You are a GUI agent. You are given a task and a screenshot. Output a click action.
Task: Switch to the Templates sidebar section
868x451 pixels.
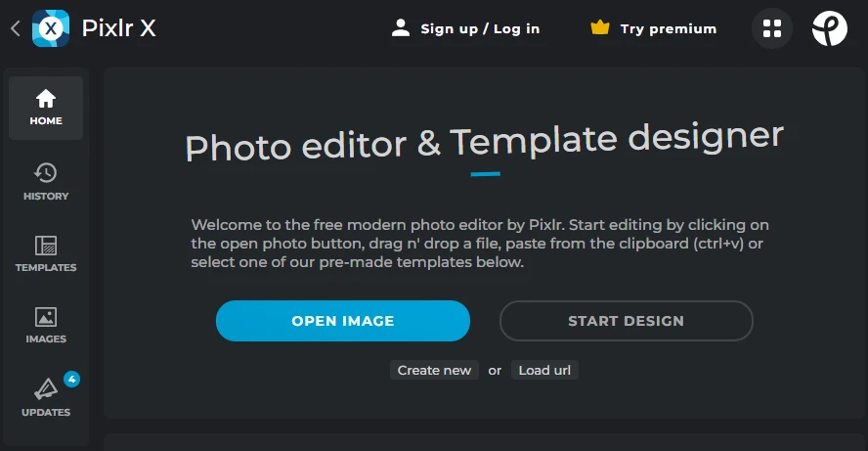coord(46,253)
